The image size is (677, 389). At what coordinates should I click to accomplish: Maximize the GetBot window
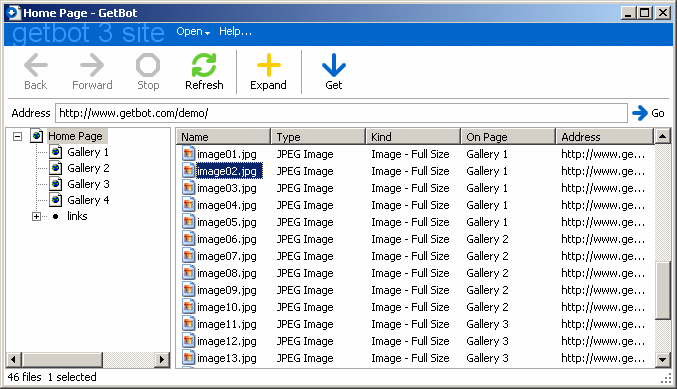click(x=644, y=13)
